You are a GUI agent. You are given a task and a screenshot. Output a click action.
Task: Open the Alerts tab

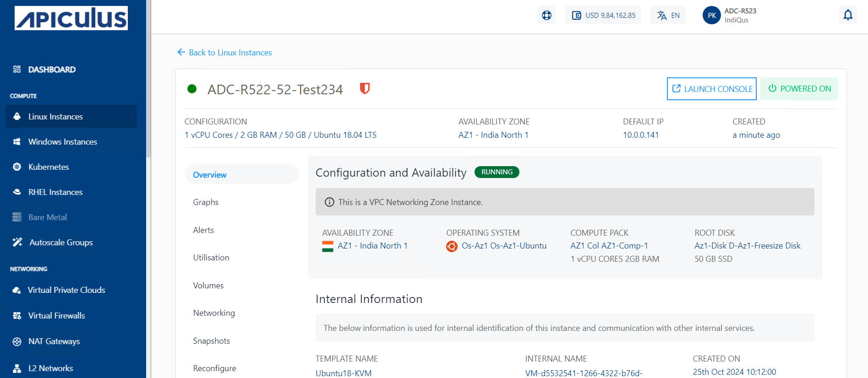click(203, 230)
